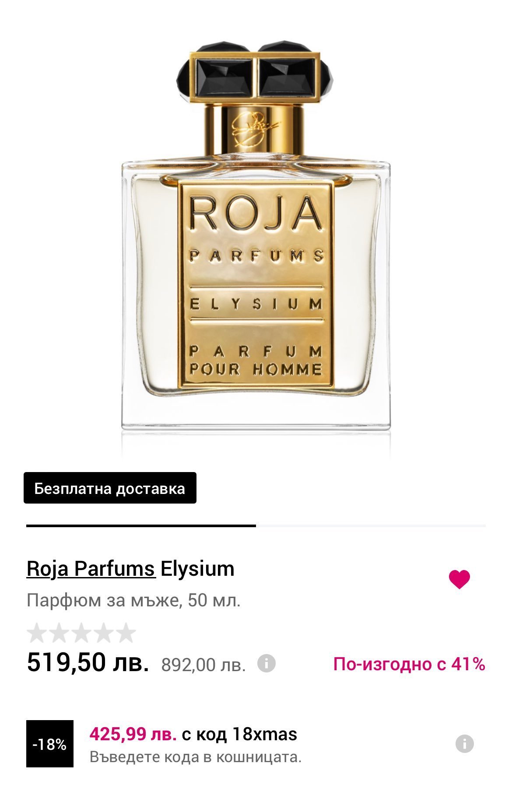Select the second rating star

point(59,633)
